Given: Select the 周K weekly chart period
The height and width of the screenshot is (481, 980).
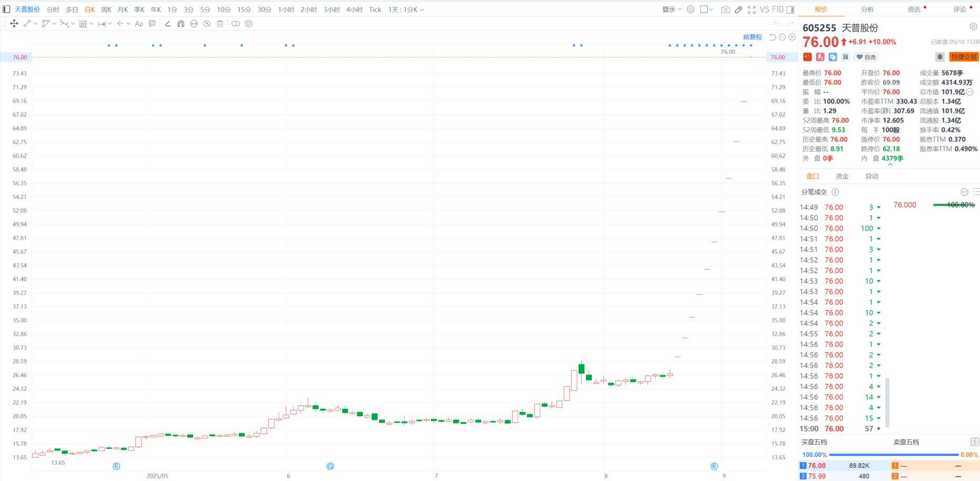Looking at the screenshot, I should point(106,9).
